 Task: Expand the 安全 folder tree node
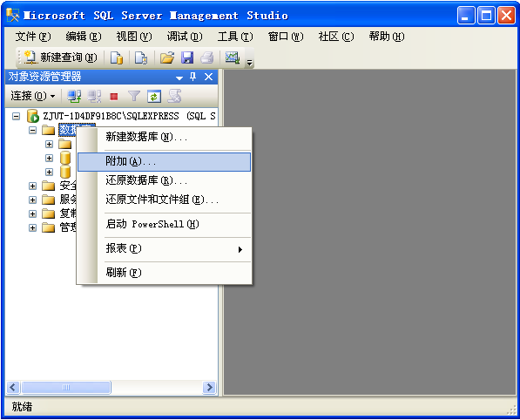pos(32,186)
